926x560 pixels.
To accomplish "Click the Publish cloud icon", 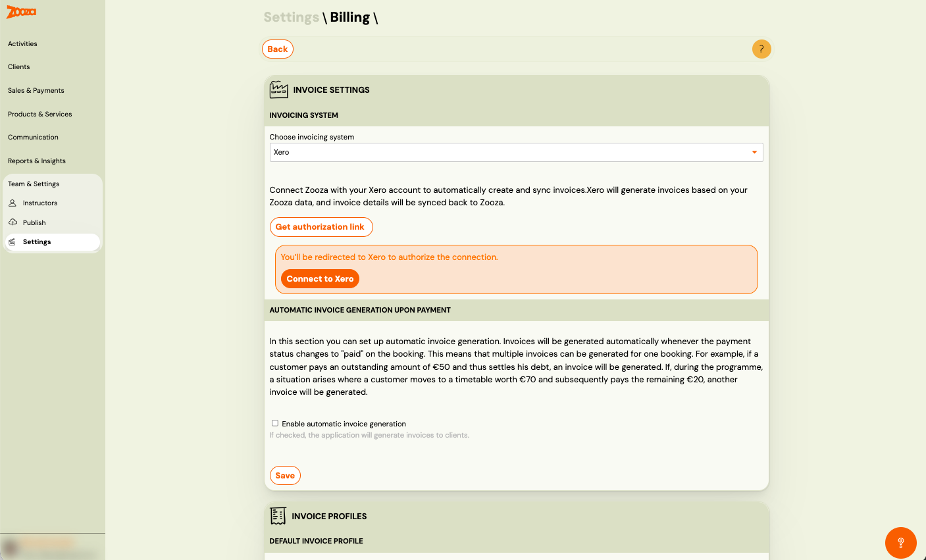I will [x=13, y=222].
